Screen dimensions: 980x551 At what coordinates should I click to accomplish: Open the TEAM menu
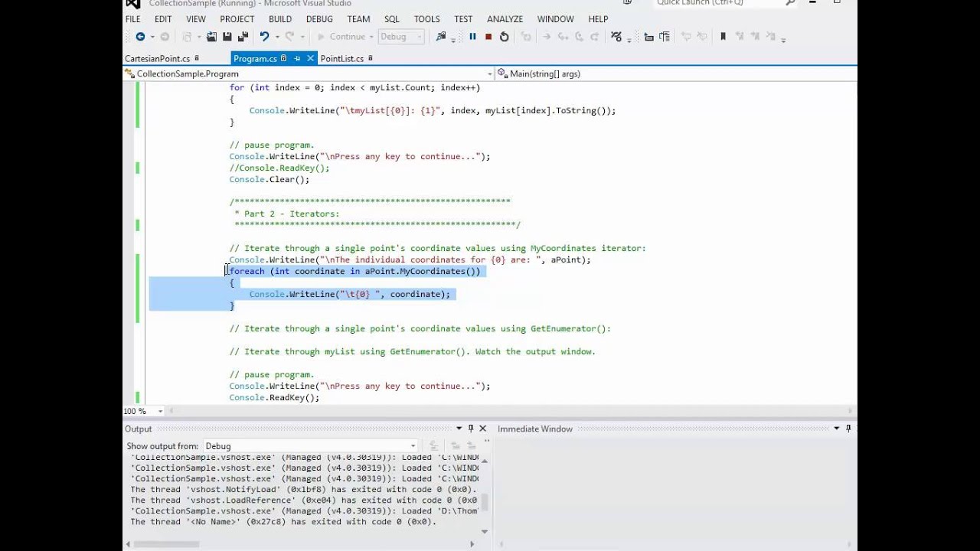[x=358, y=19]
